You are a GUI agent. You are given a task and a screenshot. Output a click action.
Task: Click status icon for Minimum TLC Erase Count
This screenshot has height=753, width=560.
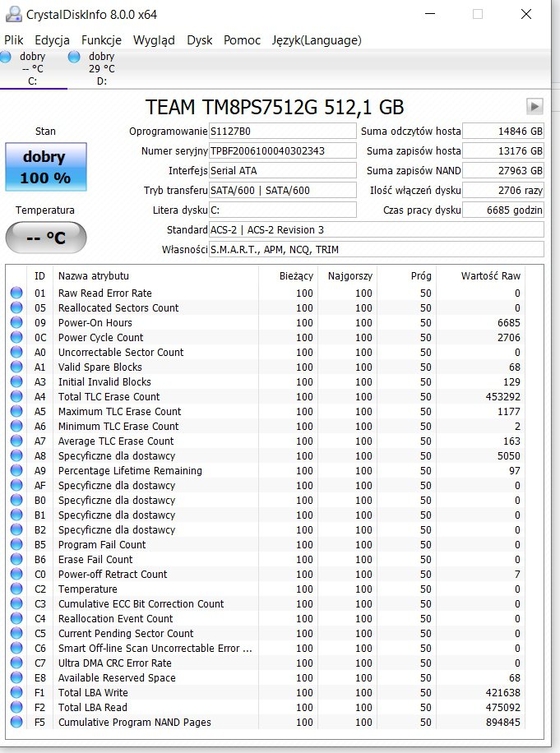pyautogui.click(x=16, y=426)
